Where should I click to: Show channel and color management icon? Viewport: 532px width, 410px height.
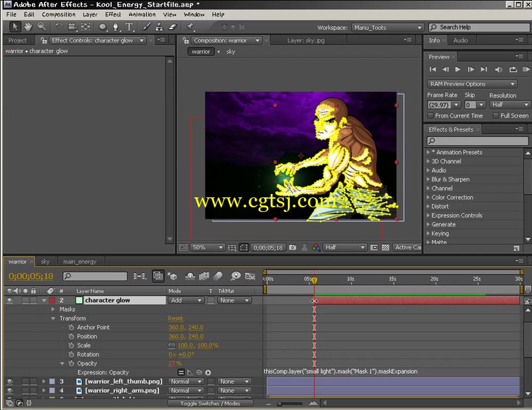pos(316,248)
